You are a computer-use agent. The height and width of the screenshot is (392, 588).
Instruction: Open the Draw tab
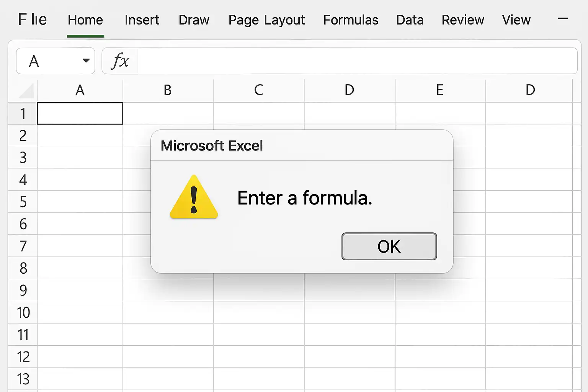pos(194,20)
